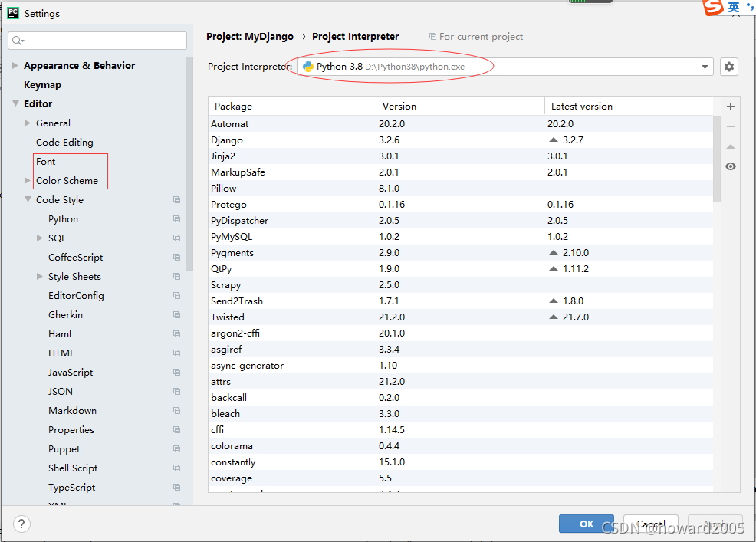
Task: Select Font in settings tree
Action: (x=46, y=162)
